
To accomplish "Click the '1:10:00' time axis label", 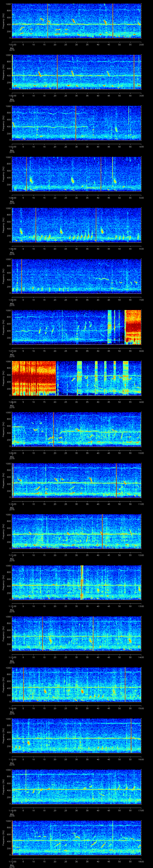I will [12, 504].
